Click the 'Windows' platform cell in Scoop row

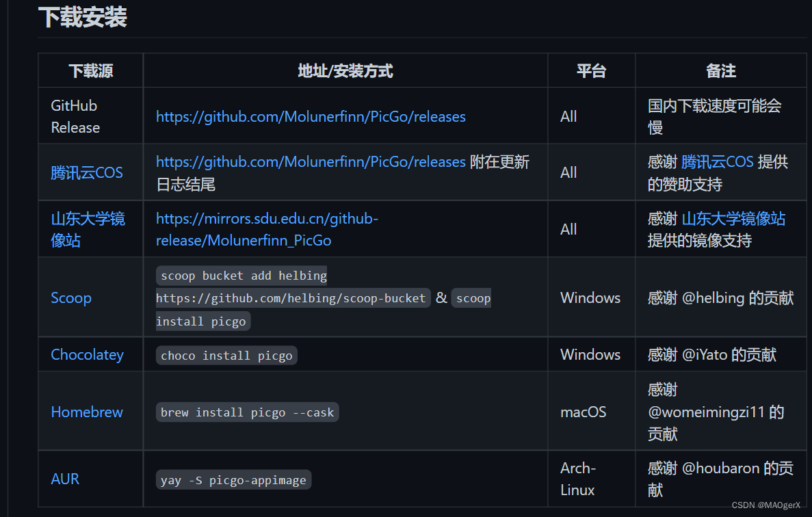click(590, 297)
